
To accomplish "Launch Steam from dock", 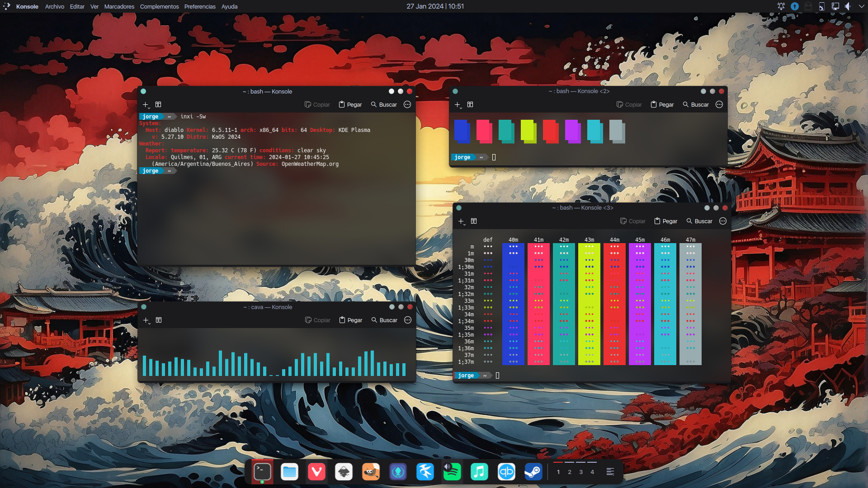I will pos(533,472).
